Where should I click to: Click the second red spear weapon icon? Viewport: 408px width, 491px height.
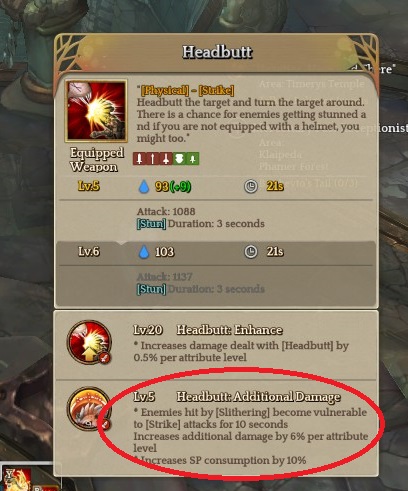153,159
